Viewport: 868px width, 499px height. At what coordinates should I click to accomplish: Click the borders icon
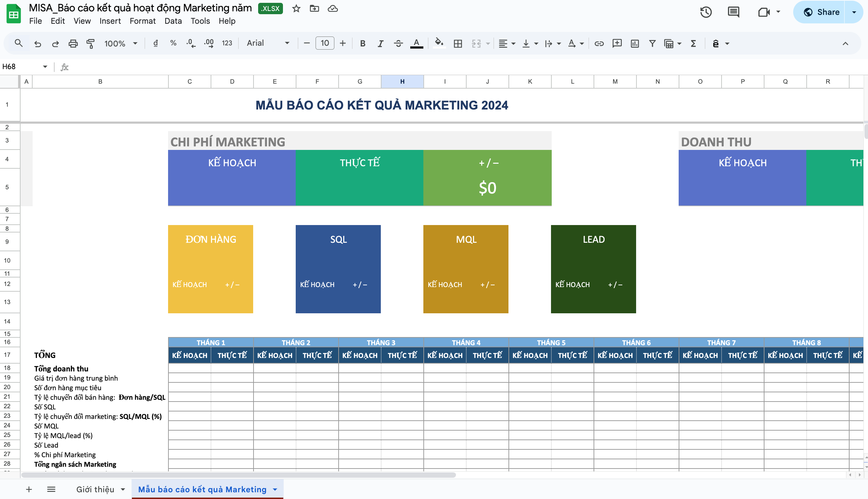(x=458, y=44)
